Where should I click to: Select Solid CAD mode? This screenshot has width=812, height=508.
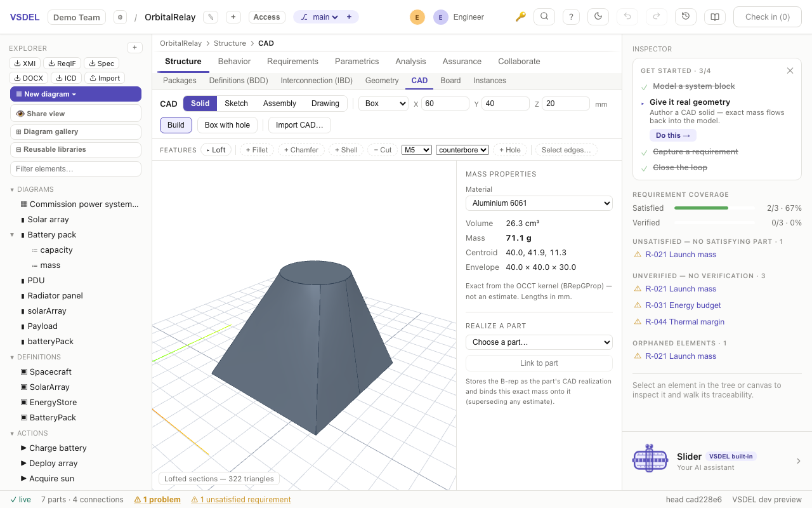(200, 104)
